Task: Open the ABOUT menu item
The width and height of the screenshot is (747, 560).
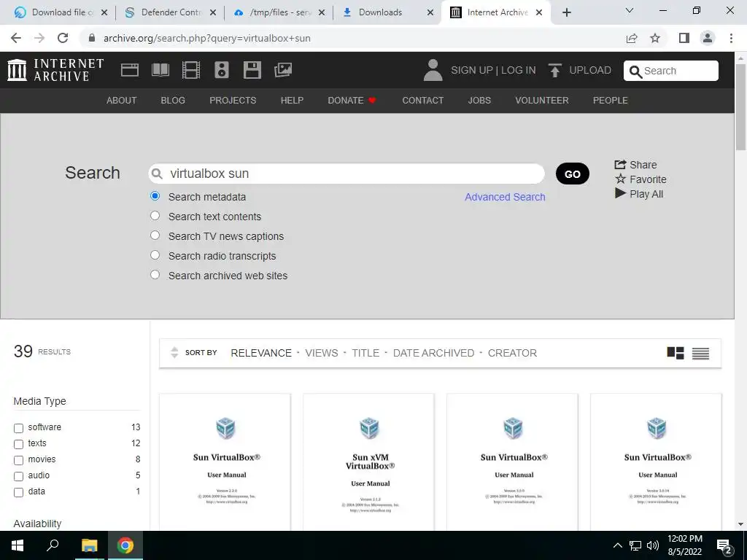Action: tap(122, 101)
